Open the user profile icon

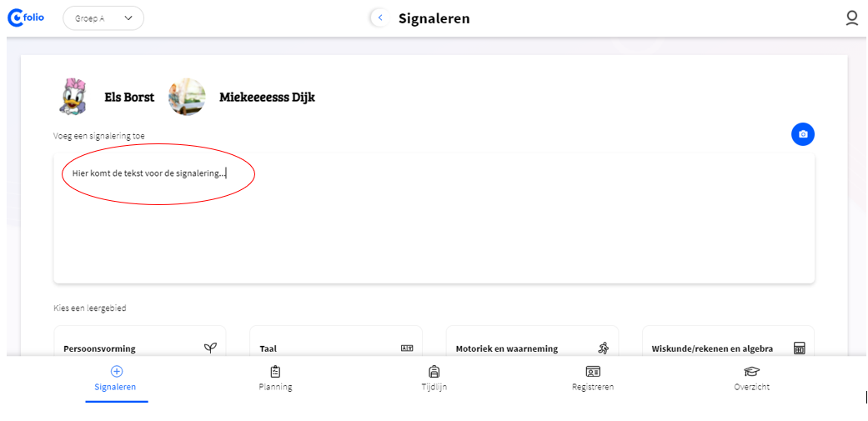pyautogui.click(x=852, y=18)
